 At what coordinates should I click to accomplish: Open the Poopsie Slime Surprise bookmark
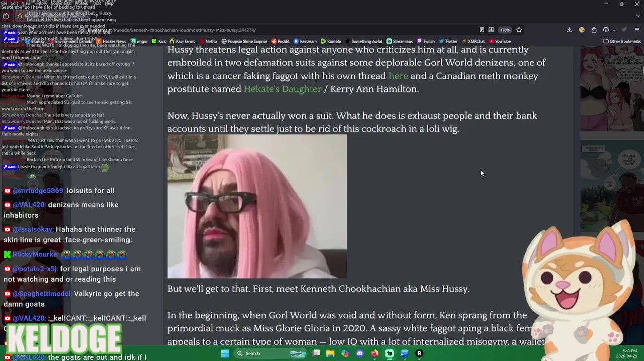click(x=244, y=41)
